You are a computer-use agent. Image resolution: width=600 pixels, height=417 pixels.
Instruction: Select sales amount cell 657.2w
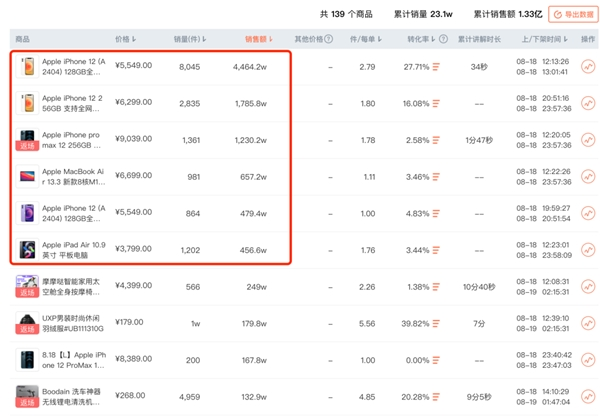click(x=253, y=177)
